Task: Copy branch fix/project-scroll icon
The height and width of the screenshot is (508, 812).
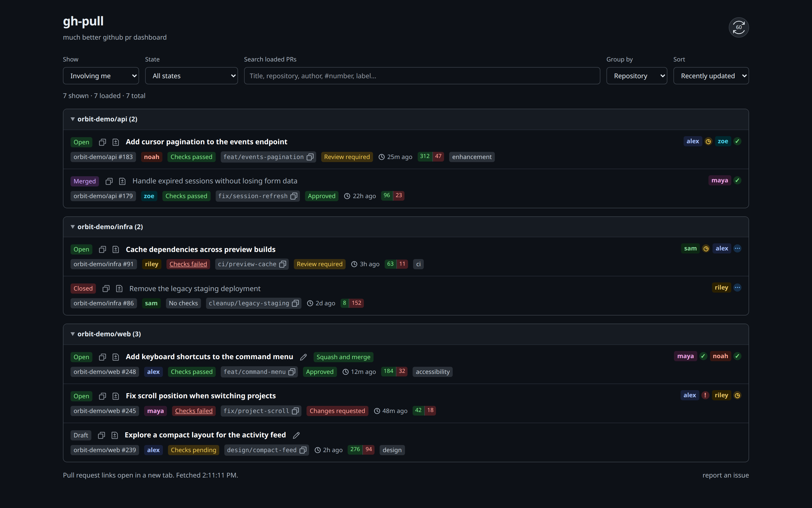Action: [x=295, y=411]
